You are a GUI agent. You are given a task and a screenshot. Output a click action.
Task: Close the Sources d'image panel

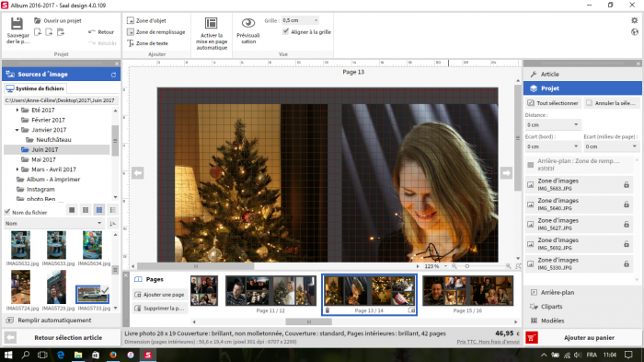coord(117,64)
